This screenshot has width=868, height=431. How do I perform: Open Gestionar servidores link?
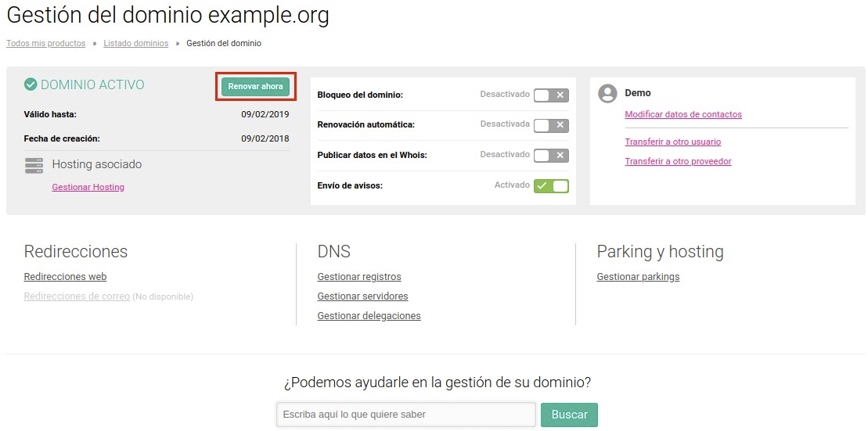click(362, 296)
